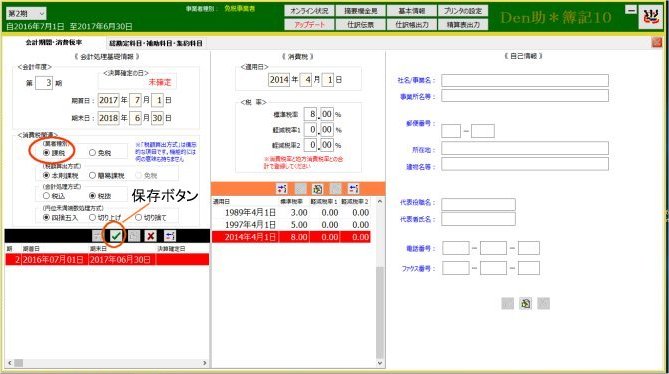The height and width of the screenshot is (374, 669).
Task: Click the 仕訳帳出力 button
Action: pyautogui.click(x=412, y=25)
